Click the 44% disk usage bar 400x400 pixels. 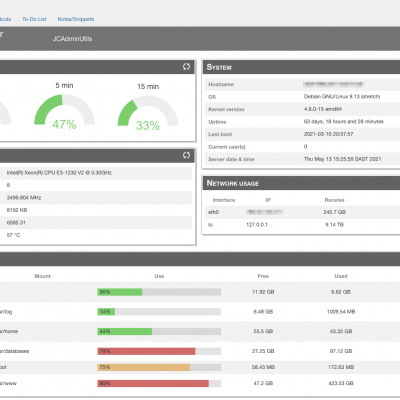(x=159, y=331)
